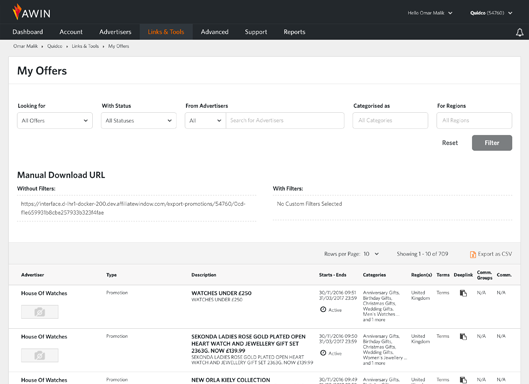The height and width of the screenshot is (384, 529).
Task: Copy deeplink for SEKONDA LADIES ROSE GOLD offer
Action: coord(463,336)
